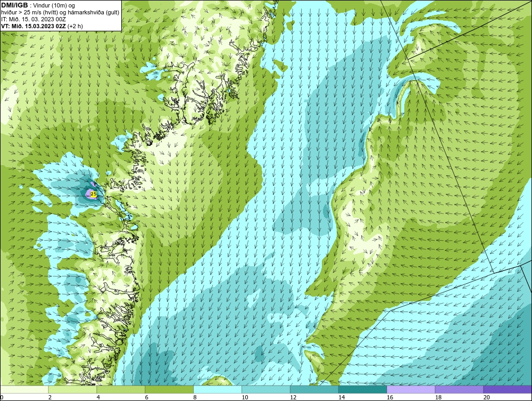The width and height of the screenshot is (532, 401).
Task: Select the above 20 m/s legend color
Action: (x=508, y=389)
